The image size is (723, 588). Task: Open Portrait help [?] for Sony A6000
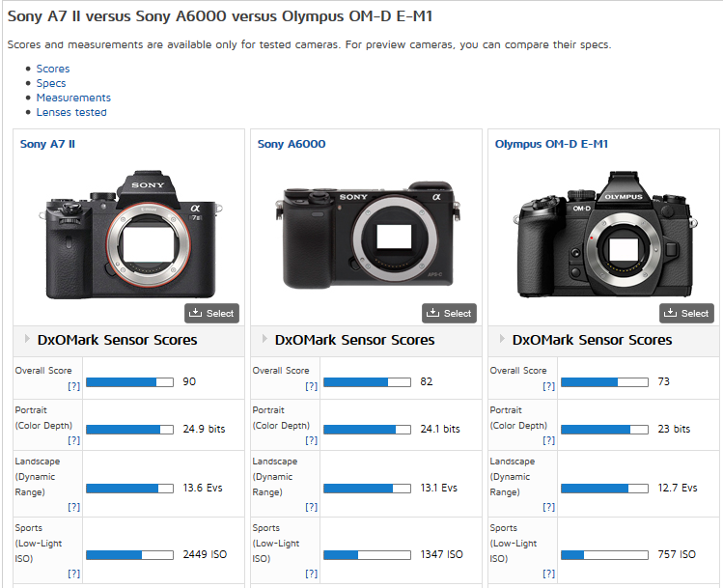tap(311, 440)
